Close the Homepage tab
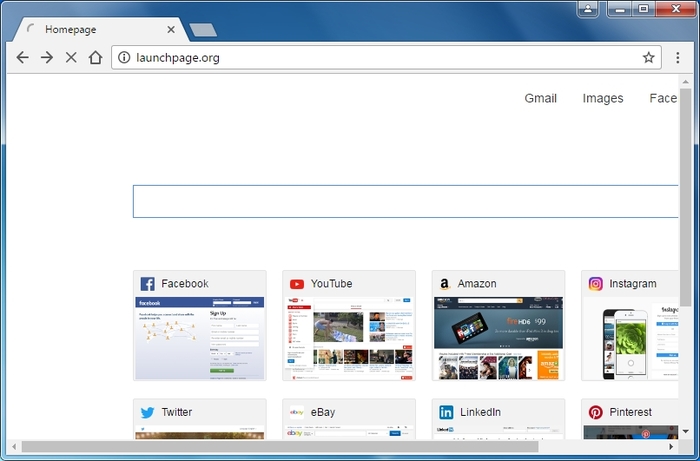This screenshot has height=461, width=700. (171, 29)
